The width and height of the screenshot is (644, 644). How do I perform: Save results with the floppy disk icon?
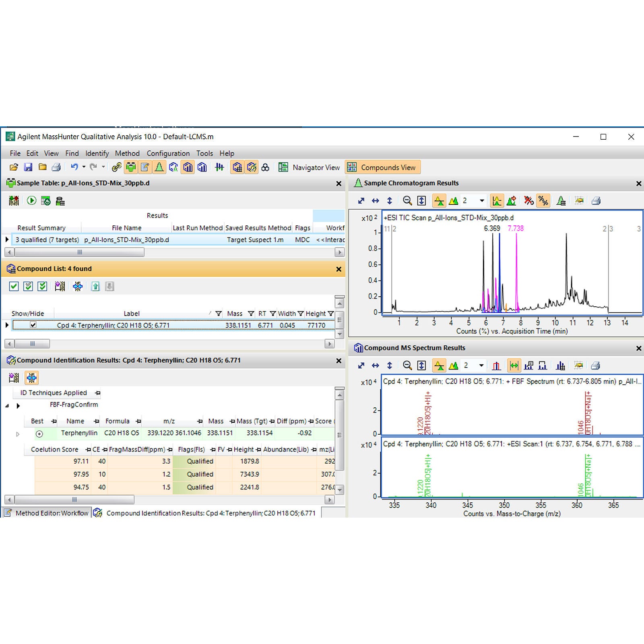pos(28,167)
